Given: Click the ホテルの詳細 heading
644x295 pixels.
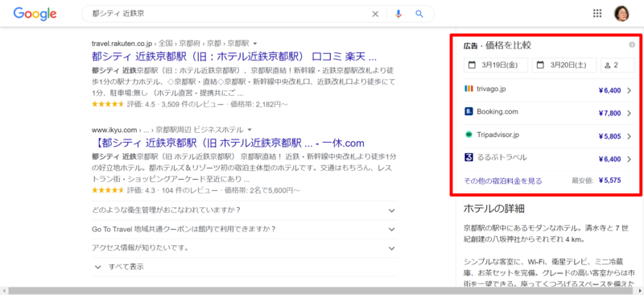Looking at the screenshot, I should click(x=493, y=209).
